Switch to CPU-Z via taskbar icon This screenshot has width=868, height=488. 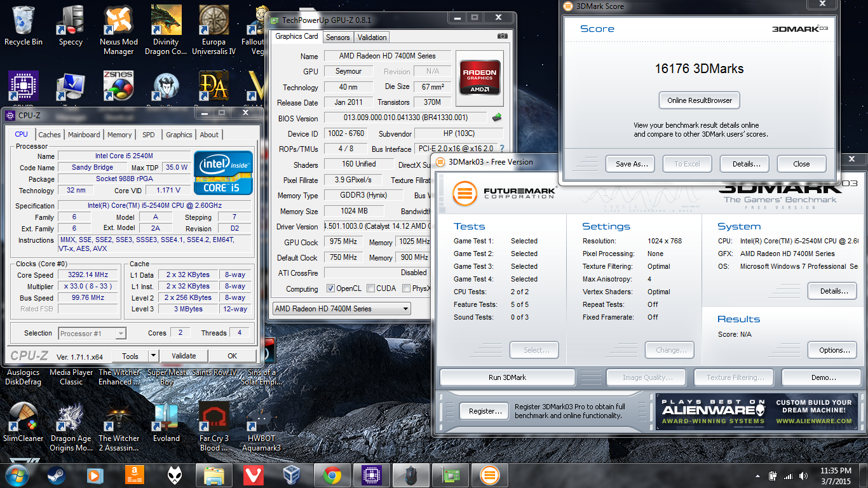point(371,475)
